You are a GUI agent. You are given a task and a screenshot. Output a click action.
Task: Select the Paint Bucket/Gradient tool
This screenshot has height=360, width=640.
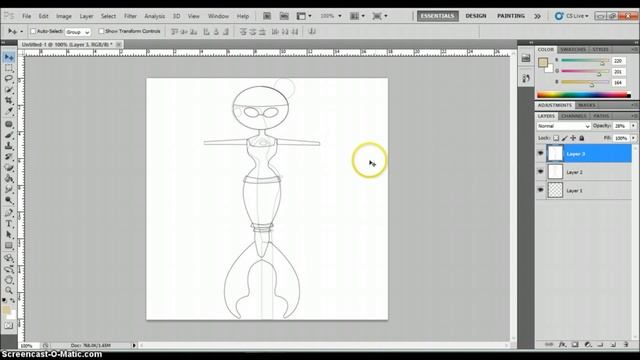[9, 178]
